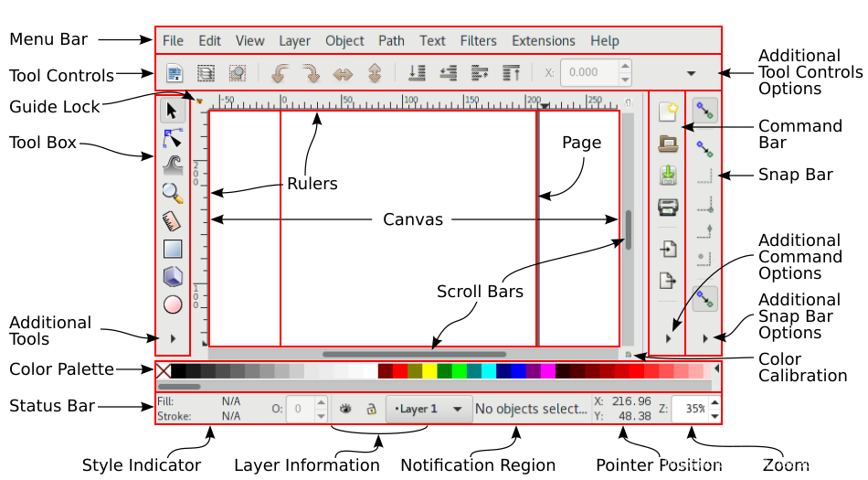The height and width of the screenshot is (480, 868).
Task: Select the Selector arrow tool
Action: tap(172, 111)
